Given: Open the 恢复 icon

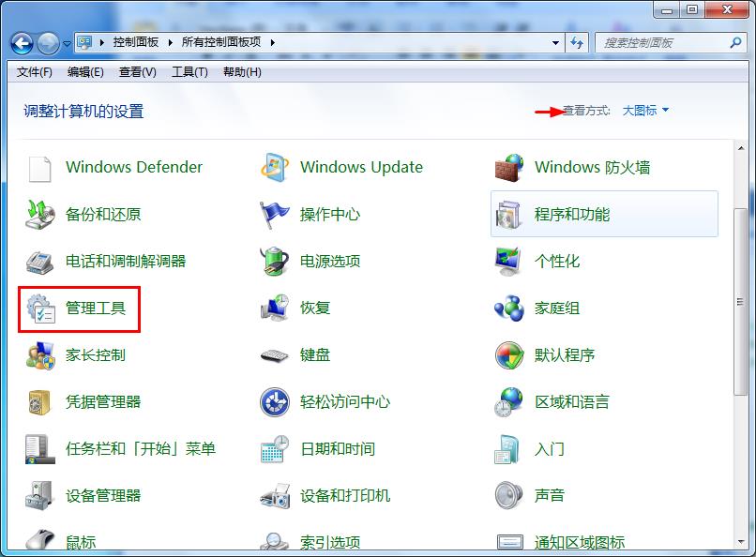Looking at the screenshot, I should coord(274,308).
